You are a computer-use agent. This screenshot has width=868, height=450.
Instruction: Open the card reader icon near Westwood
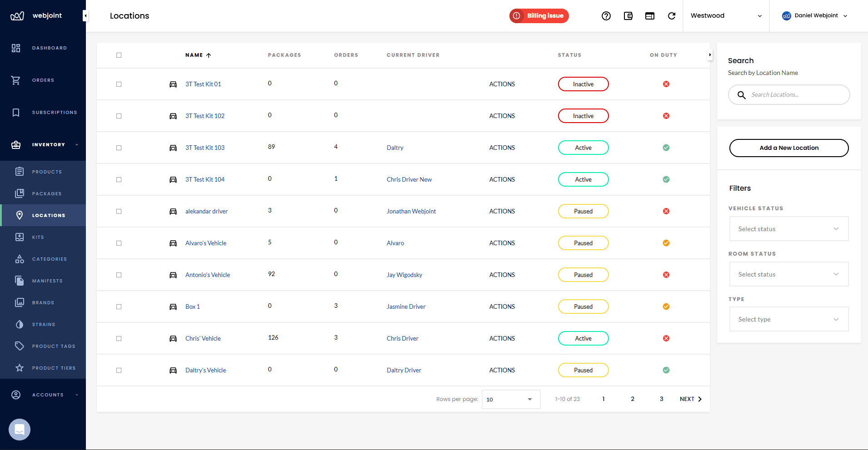tap(649, 15)
